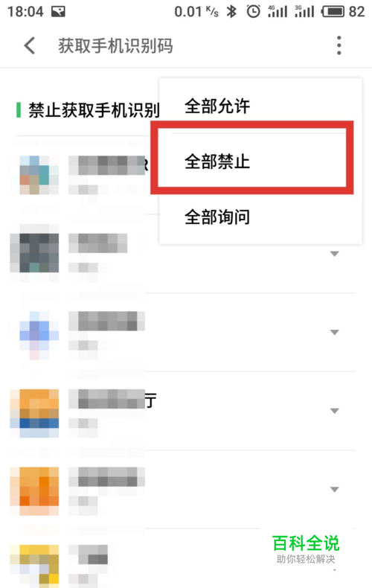Image resolution: width=372 pixels, height=588 pixels.
Task: Tap the 3G signal strength icon
Action: point(304,12)
